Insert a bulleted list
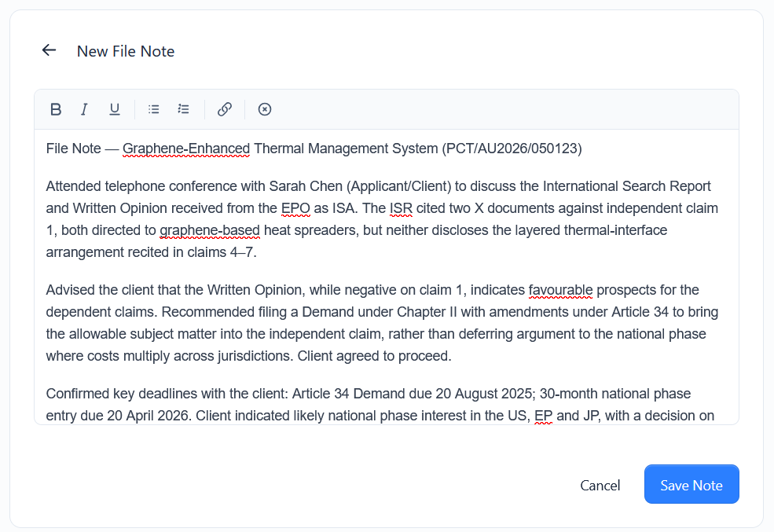This screenshot has height=532, width=774. pyautogui.click(x=153, y=109)
